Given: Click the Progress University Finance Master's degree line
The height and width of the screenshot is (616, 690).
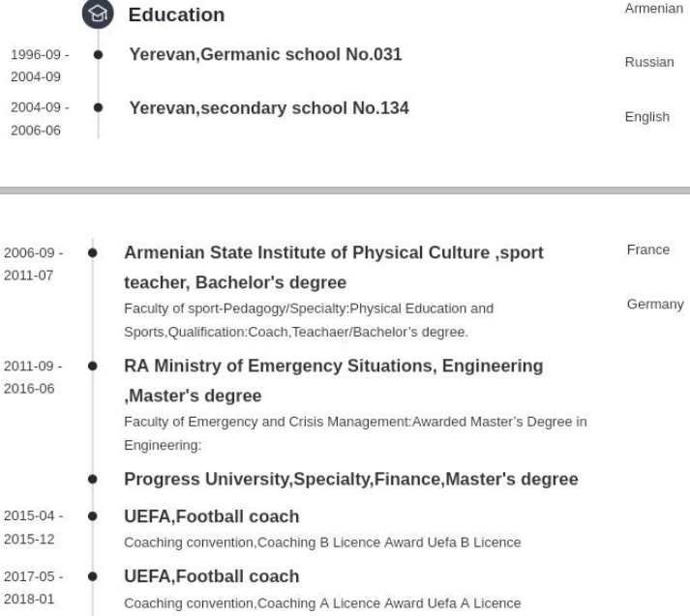Looking at the screenshot, I should pyautogui.click(x=351, y=479).
